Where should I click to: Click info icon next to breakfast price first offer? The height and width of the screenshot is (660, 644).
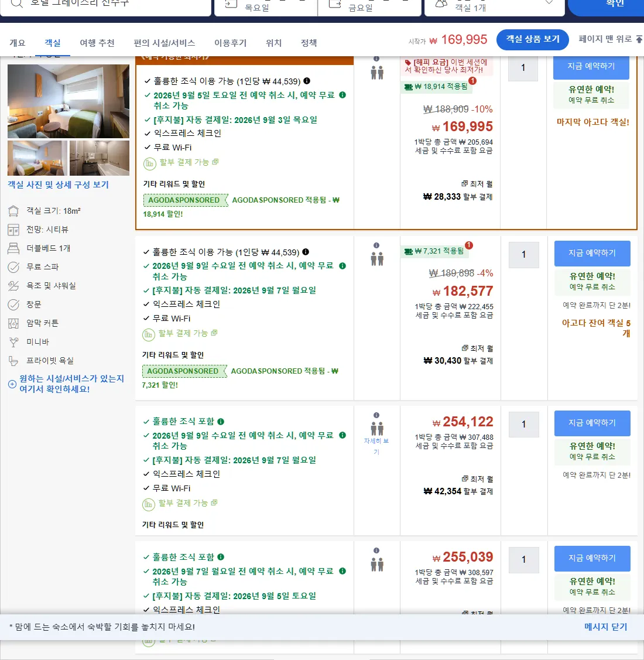[307, 81]
